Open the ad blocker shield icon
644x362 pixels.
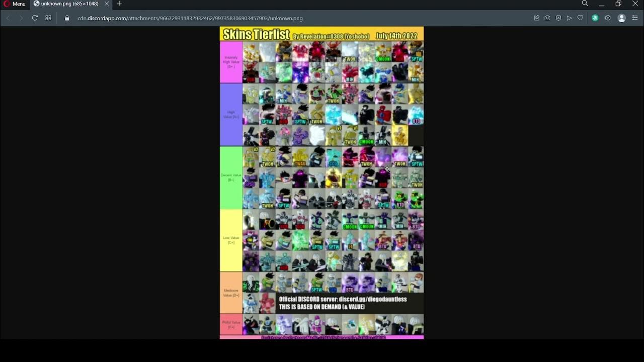pos(558,18)
